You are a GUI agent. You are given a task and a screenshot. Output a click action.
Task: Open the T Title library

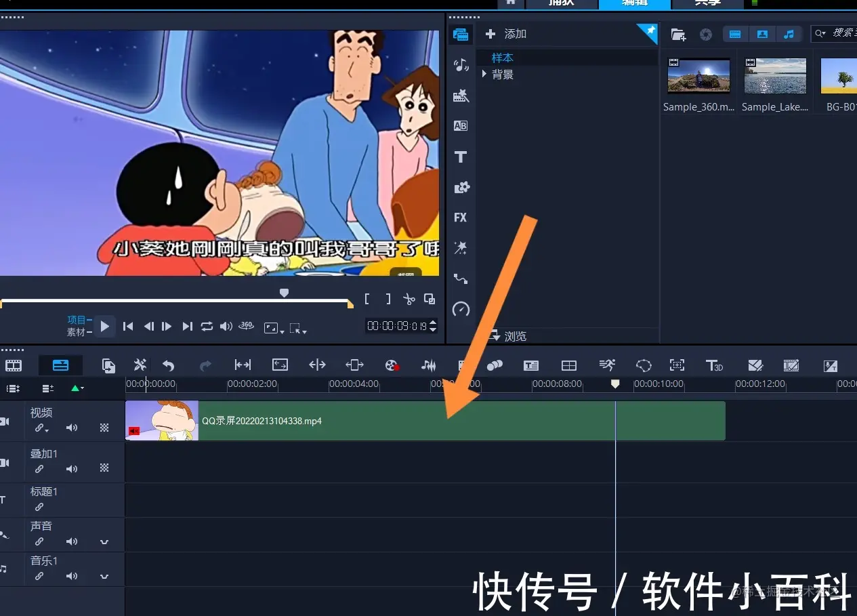click(461, 157)
